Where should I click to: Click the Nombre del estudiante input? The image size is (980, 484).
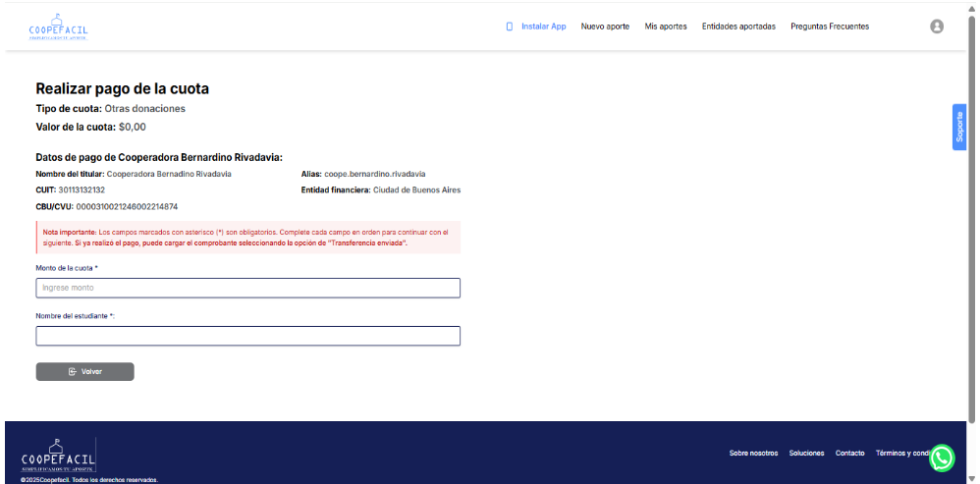(247, 336)
